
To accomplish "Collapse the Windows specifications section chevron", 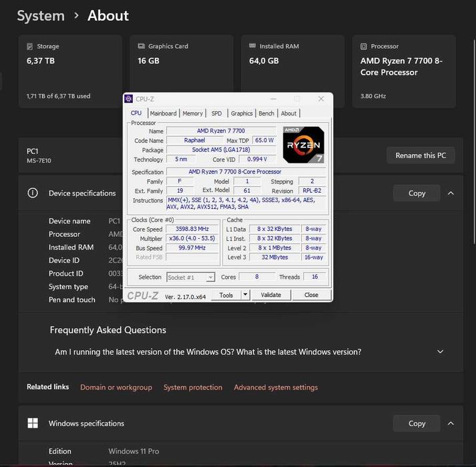I will click(x=451, y=424).
